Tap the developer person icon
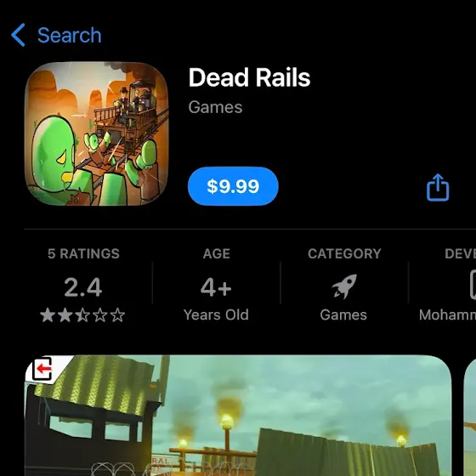The width and height of the screenshot is (476, 476). pyautogui.click(x=473, y=285)
